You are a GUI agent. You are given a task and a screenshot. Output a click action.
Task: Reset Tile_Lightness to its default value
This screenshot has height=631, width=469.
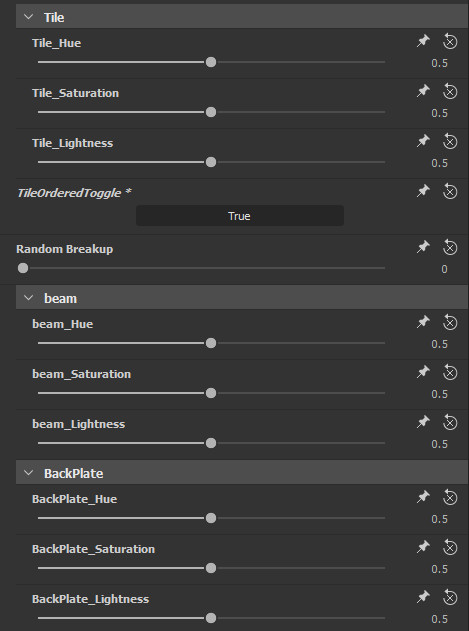pos(450,141)
